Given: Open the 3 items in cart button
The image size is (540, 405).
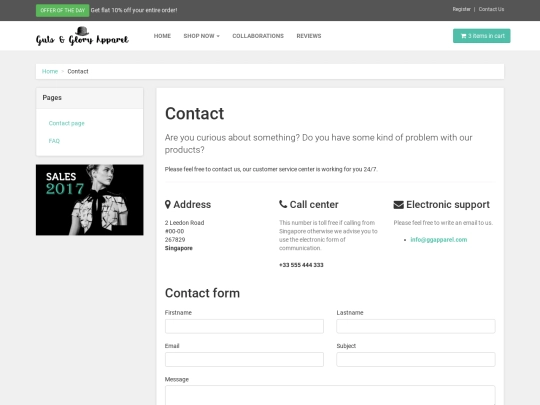Looking at the screenshot, I should pyautogui.click(x=481, y=36).
